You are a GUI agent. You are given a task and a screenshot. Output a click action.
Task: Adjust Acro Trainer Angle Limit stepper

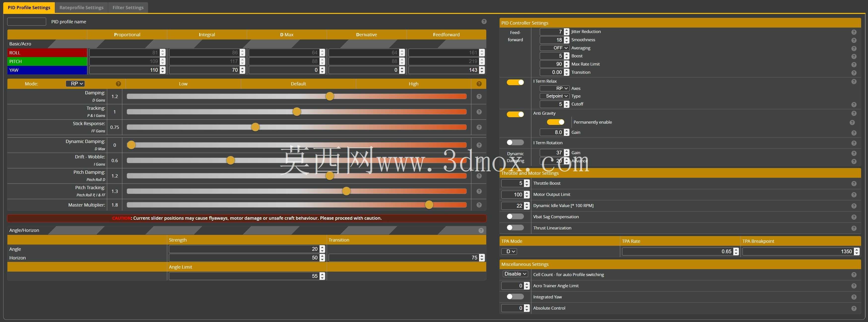click(527, 286)
